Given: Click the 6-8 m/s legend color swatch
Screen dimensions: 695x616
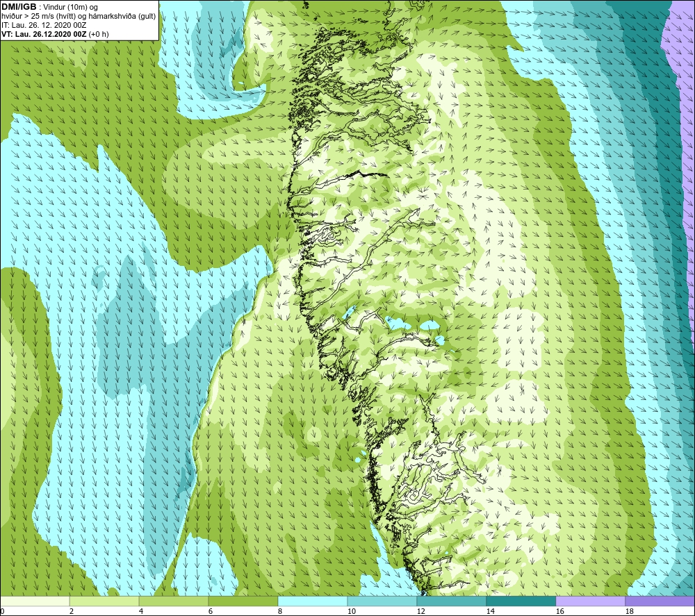Looking at the screenshot, I should click(243, 601).
